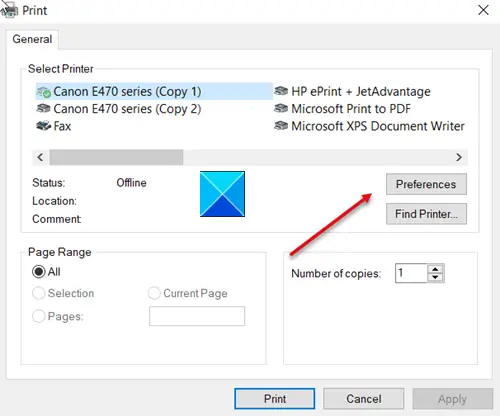The width and height of the screenshot is (500, 416).
Task: Select the All page range radio button
Action: 38,272
